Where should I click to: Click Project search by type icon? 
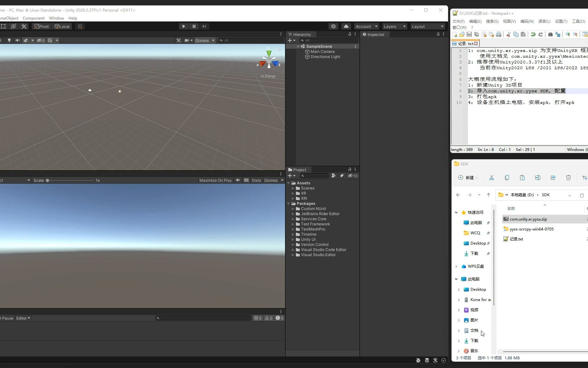click(x=334, y=176)
